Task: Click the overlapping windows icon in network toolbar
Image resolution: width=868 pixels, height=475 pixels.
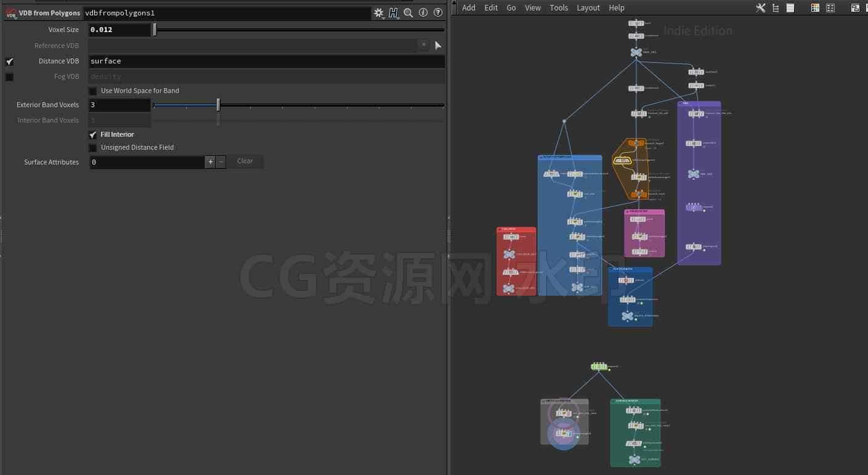Action: pyautogui.click(x=855, y=8)
